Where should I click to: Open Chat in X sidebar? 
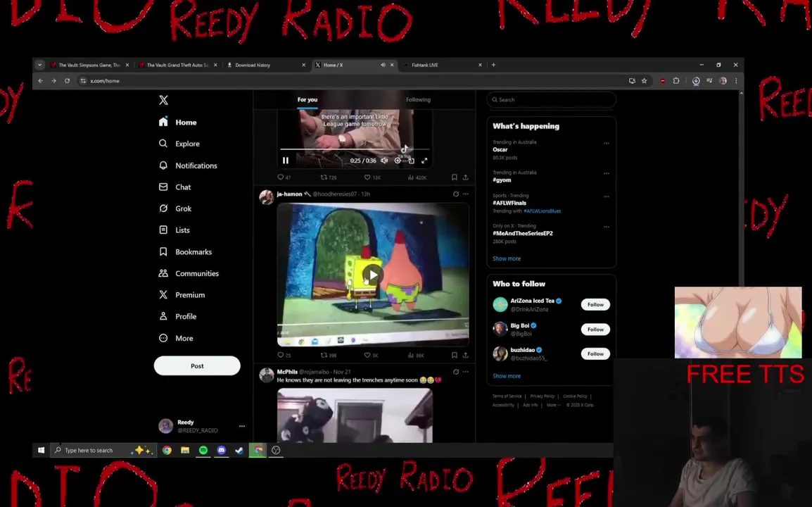click(x=175, y=187)
